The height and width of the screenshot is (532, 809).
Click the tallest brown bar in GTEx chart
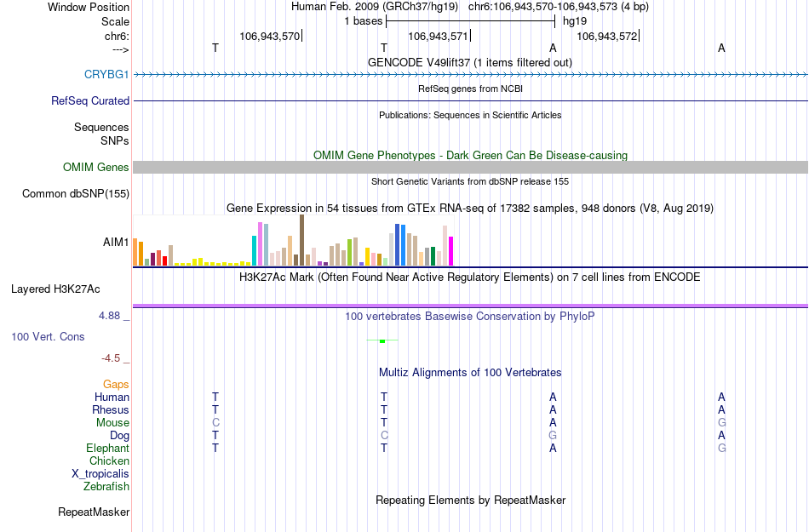pyautogui.click(x=301, y=240)
